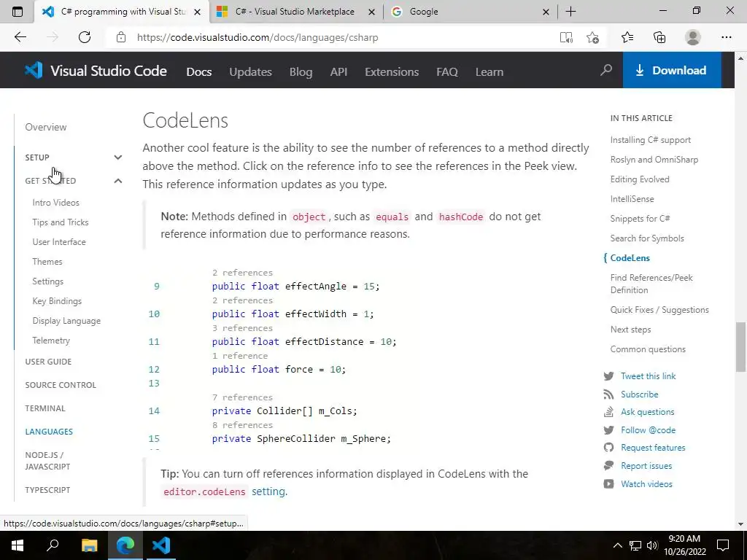747x560 pixels.
Task: Click the Twitter icon beside Follow @code
Action: 608,430
